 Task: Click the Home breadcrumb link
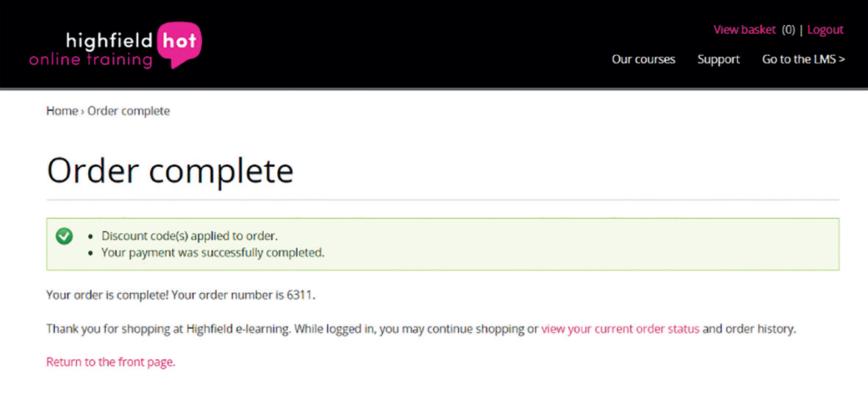[62, 111]
